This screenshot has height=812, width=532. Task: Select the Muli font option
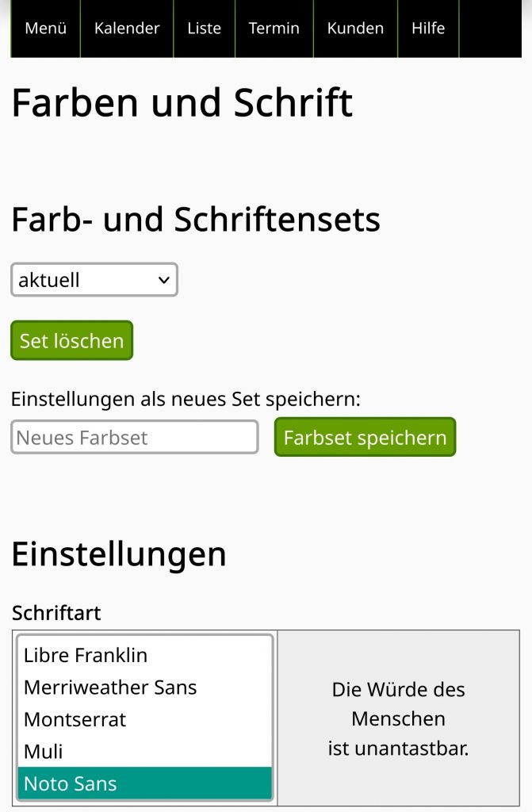(x=44, y=752)
